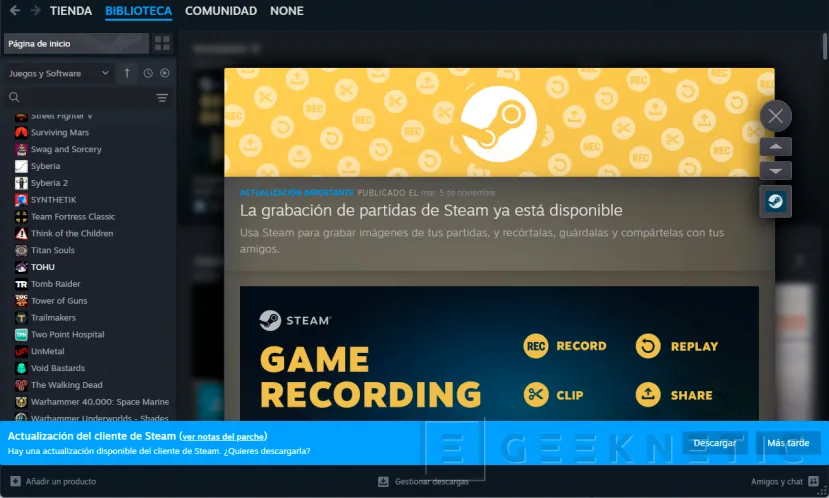829x498 pixels.
Task: Click The Walking Dead game icon
Action: [21, 385]
